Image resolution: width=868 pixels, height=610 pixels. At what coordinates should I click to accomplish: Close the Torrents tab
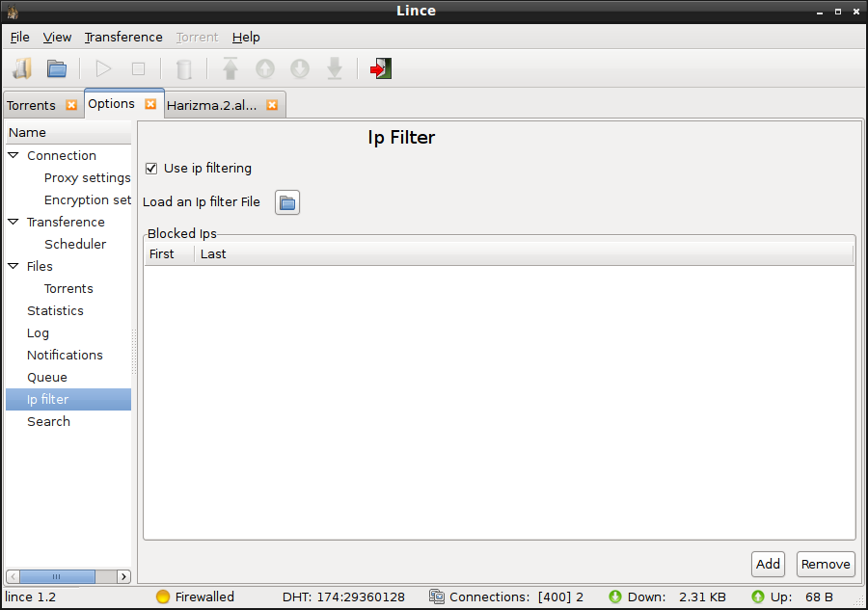[71, 105]
